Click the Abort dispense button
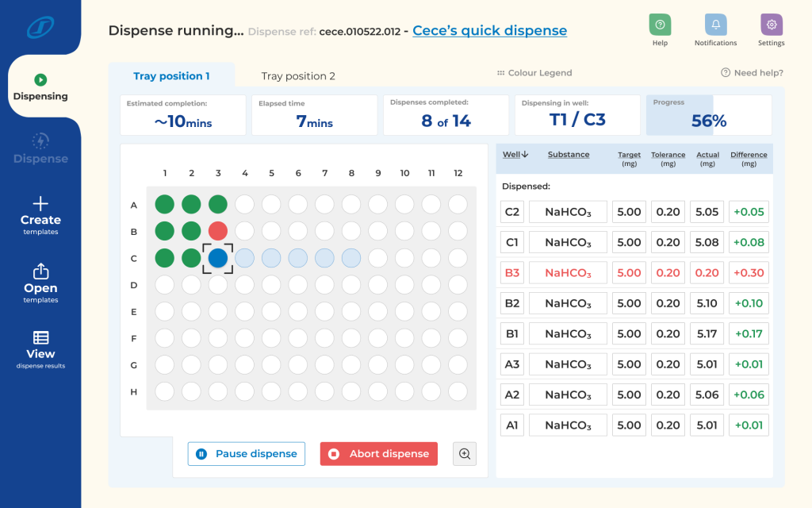Viewport: 812px width, 508px height. click(x=379, y=454)
